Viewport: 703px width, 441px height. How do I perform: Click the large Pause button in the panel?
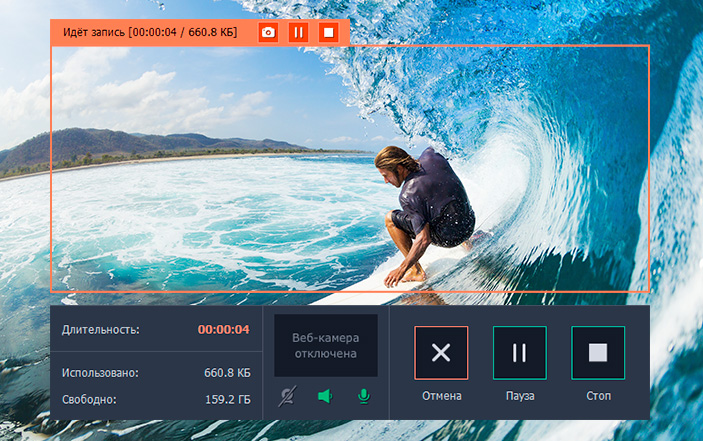point(520,353)
